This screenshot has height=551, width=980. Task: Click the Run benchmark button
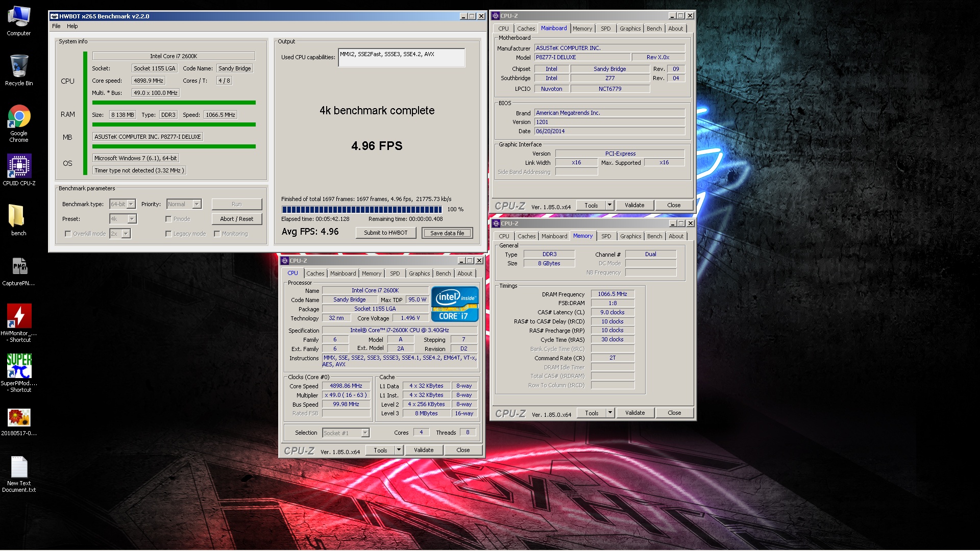pos(236,204)
